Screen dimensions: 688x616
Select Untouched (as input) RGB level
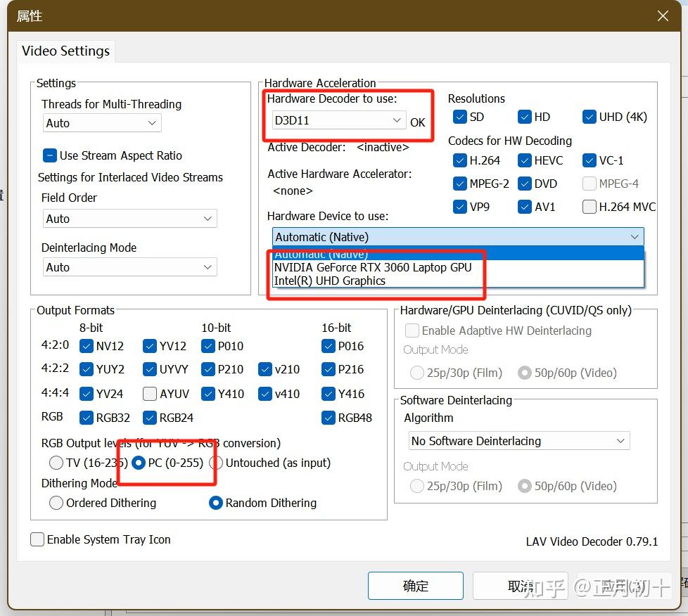point(216,463)
